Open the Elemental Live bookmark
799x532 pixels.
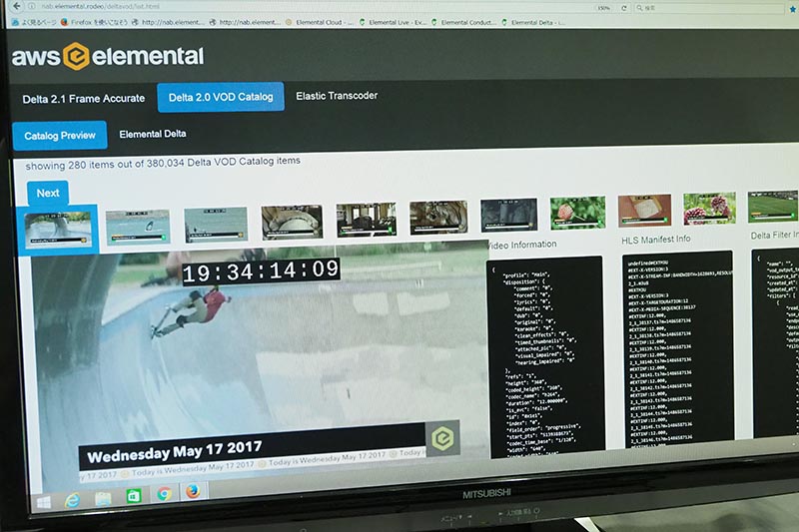(393, 22)
